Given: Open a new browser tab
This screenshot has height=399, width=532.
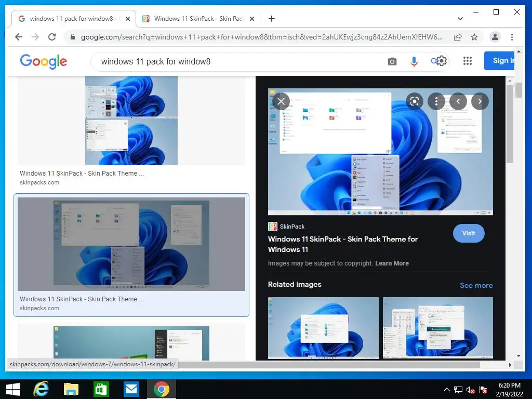Looking at the screenshot, I should [x=271, y=19].
